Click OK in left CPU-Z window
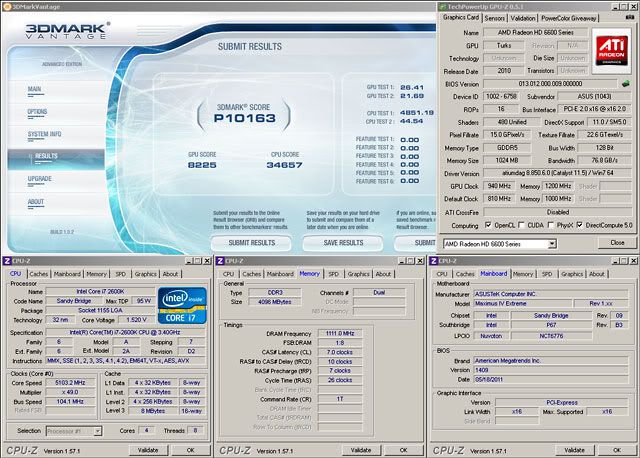The height and width of the screenshot is (458, 640). point(190,450)
